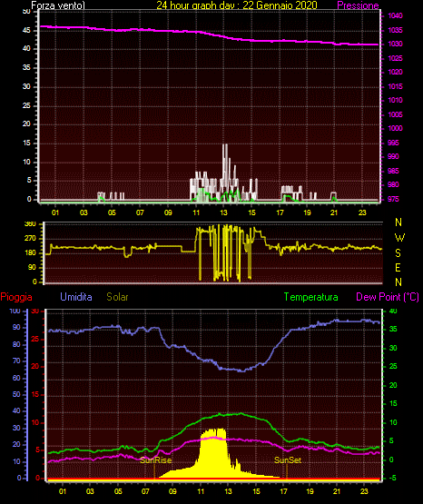Click the S compass direction label
The image size is (423, 504).
click(398, 253)
